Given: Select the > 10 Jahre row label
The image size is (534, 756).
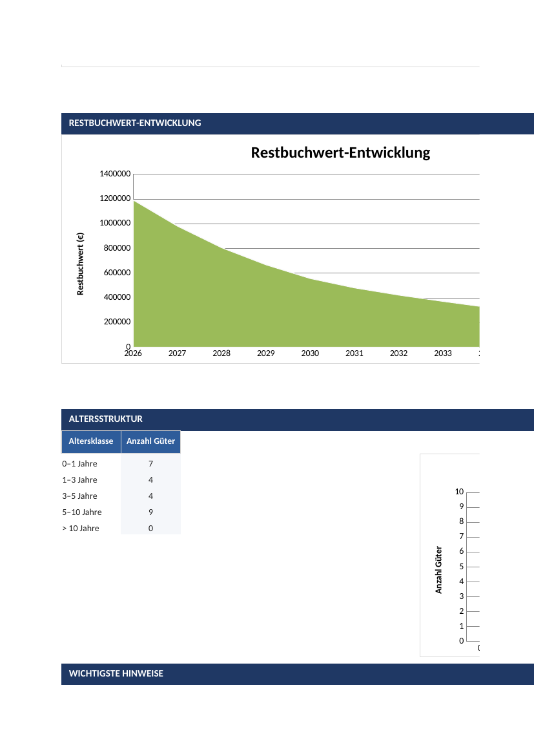Looking at the screenshot, I should [x=81, y=529].
